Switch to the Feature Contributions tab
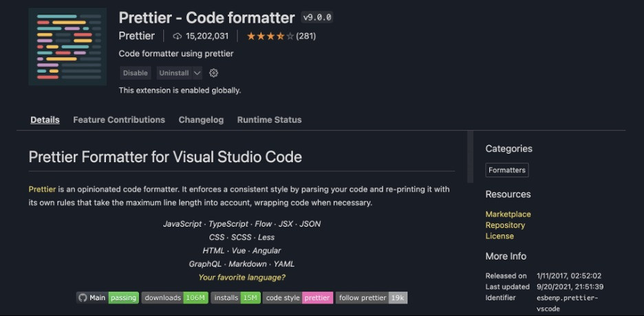 click(119, 120)
